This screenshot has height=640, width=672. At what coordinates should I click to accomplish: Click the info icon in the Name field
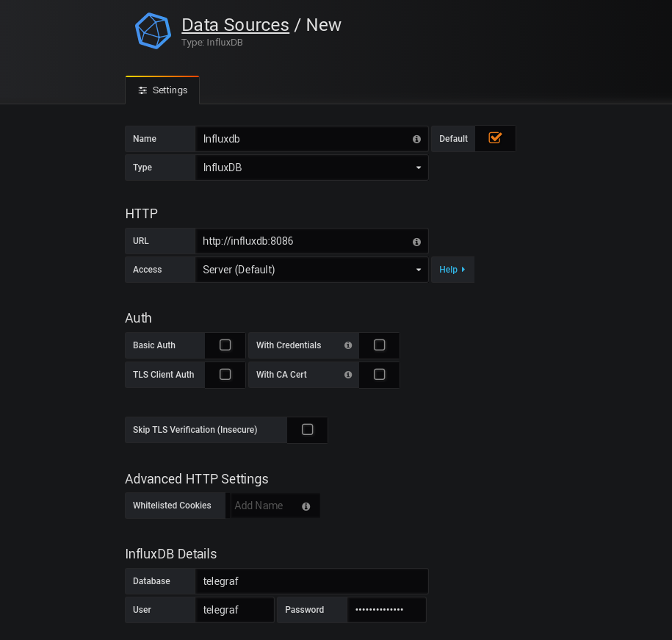click(x=416, y=140)
